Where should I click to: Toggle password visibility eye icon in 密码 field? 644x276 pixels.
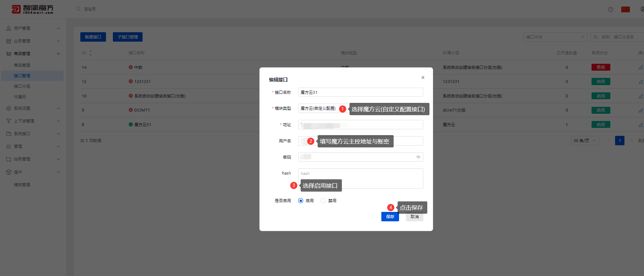pyautogui.click(x=418, y=157)
